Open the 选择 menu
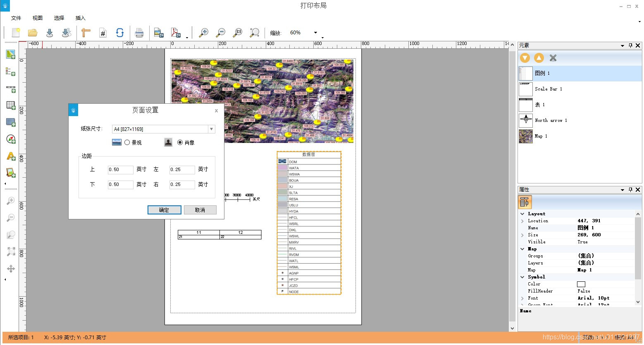The width and height of the screenshot is (644, 345). tap(59, 18)
